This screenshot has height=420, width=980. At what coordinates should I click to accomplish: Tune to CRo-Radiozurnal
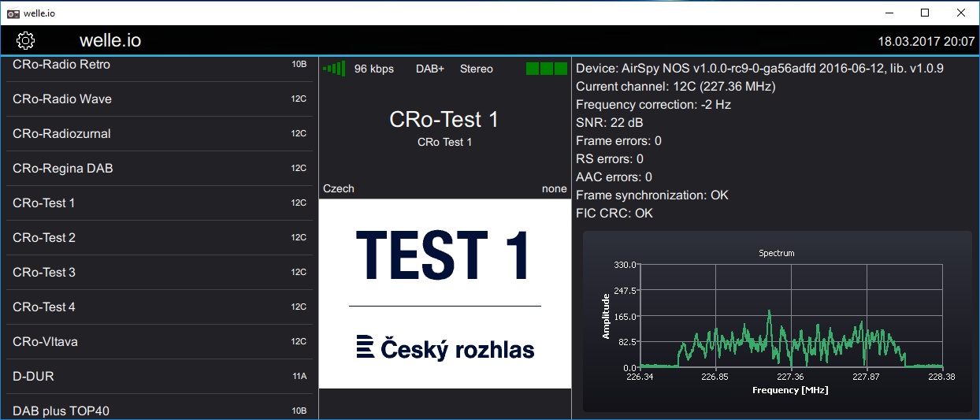[159, 134]
